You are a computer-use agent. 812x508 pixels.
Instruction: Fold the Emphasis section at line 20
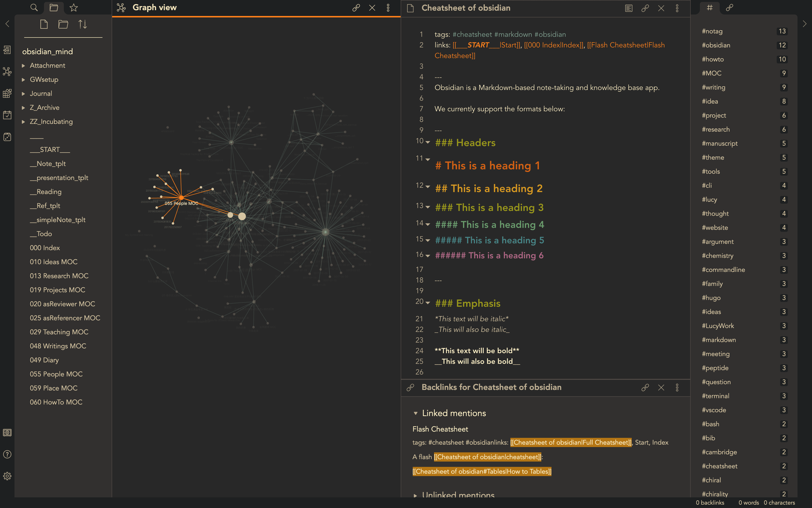click(x=428, y=303)
